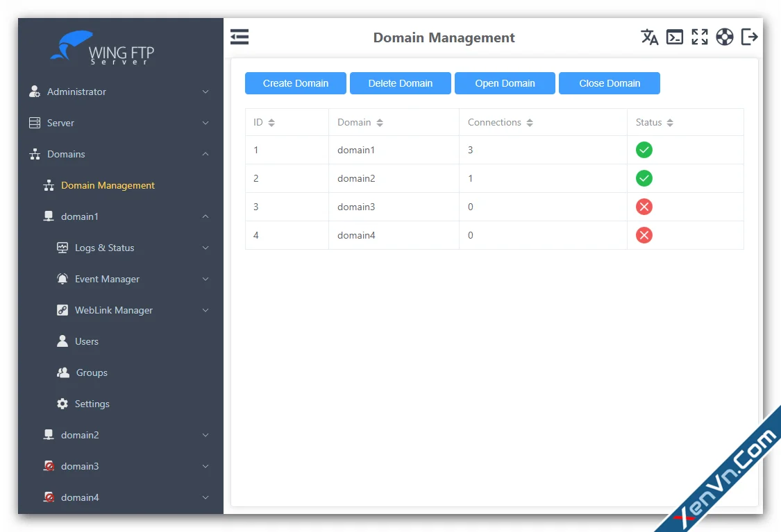Image resolution: width=781 pixels, height=532 pixels.
Task: Open the language switcher icon
Action: (650, 37)
